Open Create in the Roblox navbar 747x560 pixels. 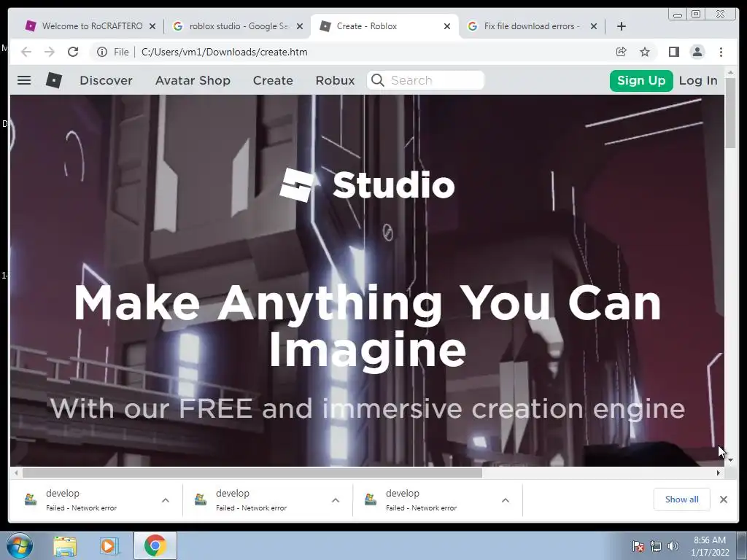pos(273,80)
